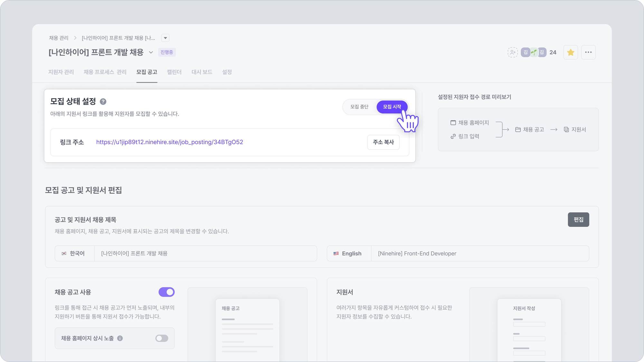Enable 채용 홈페이지 상시 노출 switch
The width and height of the screenshot is (644, 362).
(x=162, y=338)
